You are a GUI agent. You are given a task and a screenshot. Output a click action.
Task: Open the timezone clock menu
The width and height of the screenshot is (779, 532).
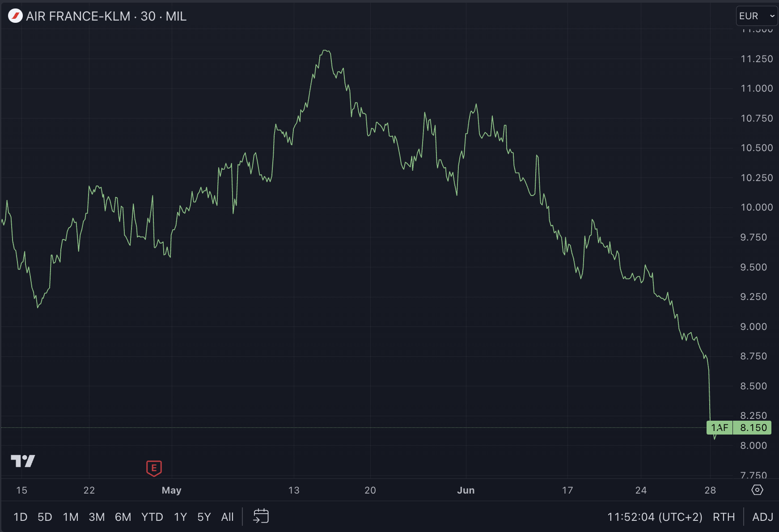[654, 517]
